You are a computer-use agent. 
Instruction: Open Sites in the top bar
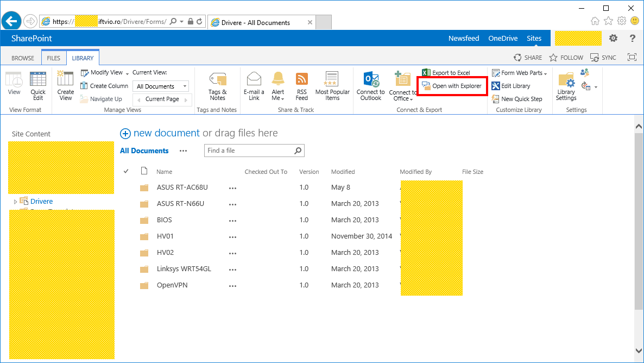click(x=534, y=38)
